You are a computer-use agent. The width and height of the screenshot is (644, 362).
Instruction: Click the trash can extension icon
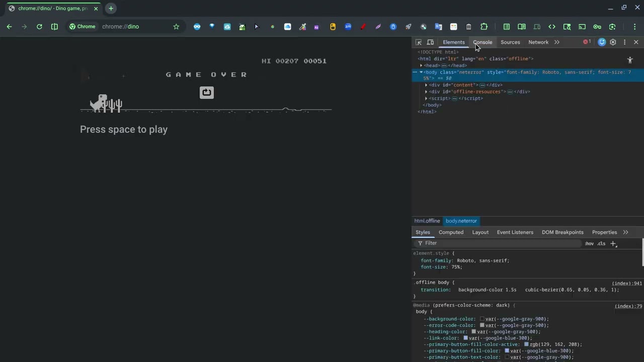[x=468, y=27]
